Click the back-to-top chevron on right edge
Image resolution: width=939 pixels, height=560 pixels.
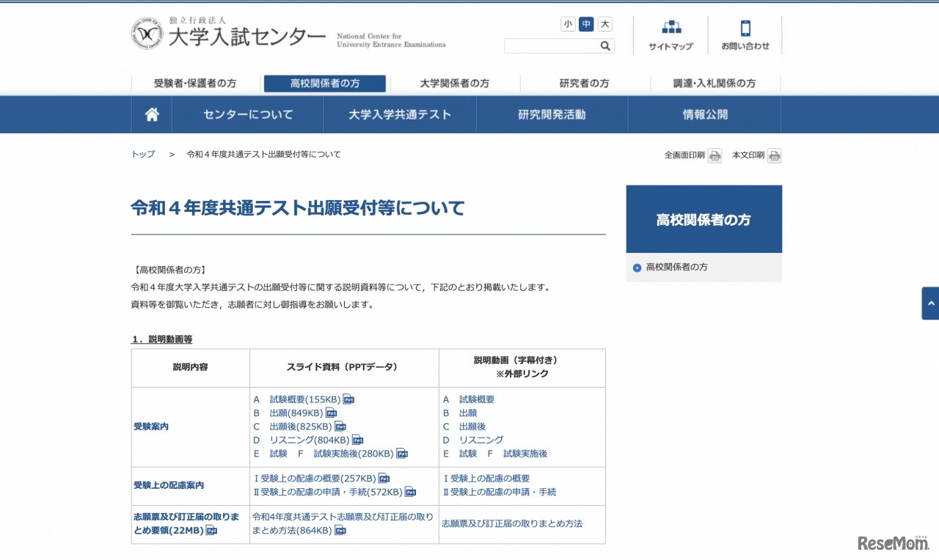click(930, 303)
